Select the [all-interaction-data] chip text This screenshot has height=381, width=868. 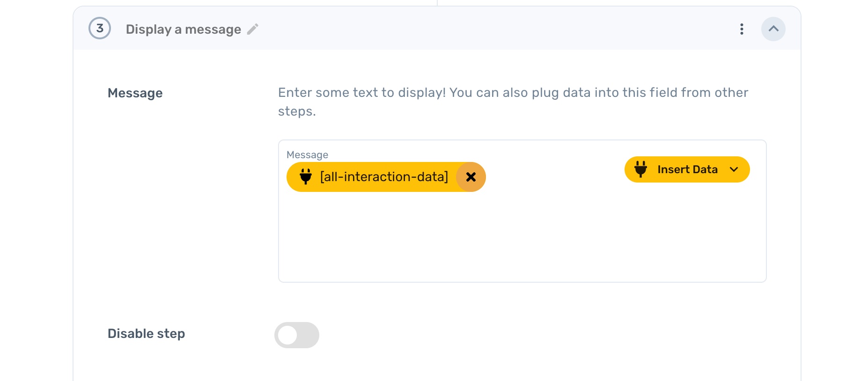[384, 177]
